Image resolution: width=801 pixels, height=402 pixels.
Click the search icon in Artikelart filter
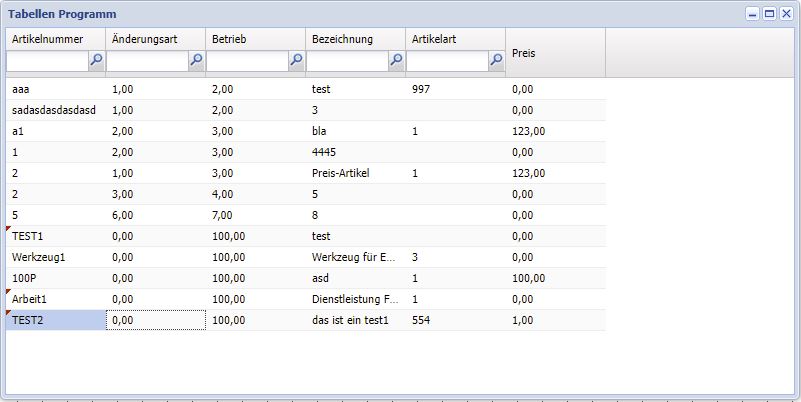(496, 61)
